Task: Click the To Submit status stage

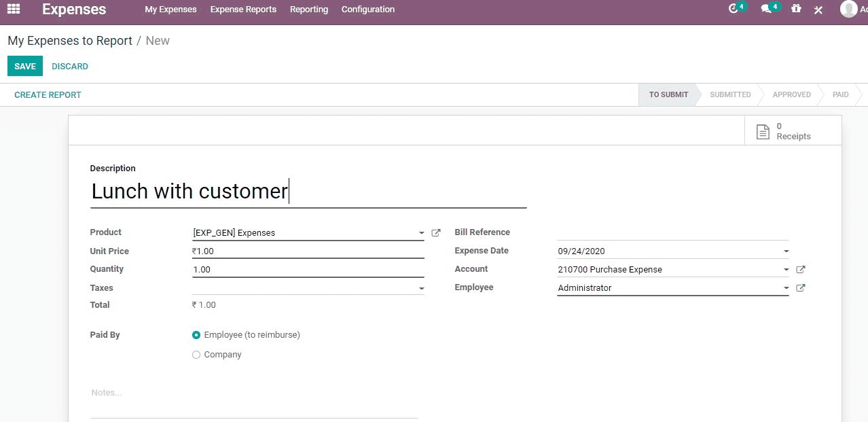Action: click(x=668, y=95)
